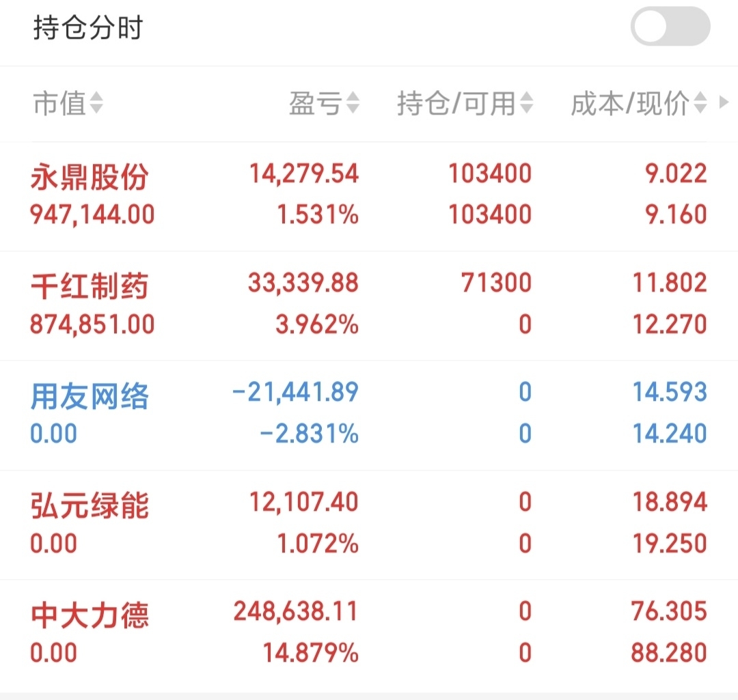Click the 市值 column header
Image resolution: width=738 pixels, height=700 pixels.
click(x=59, y=103)
